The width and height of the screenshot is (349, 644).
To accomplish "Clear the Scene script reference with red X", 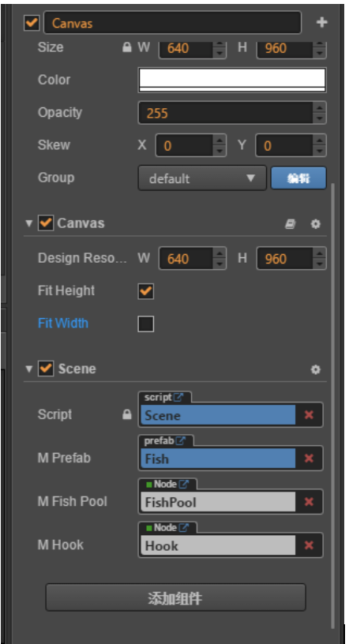I will pyautogui.click(x=310, y=415).
